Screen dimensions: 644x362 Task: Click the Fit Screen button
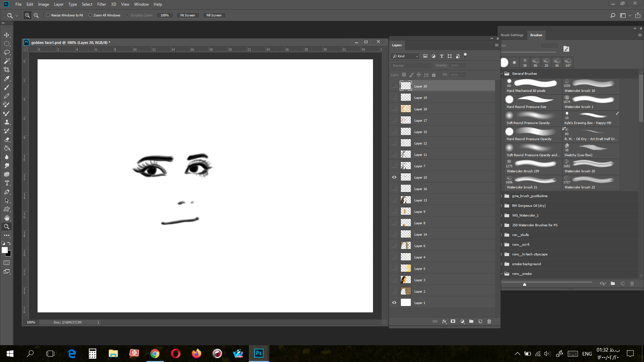point(188,15)
